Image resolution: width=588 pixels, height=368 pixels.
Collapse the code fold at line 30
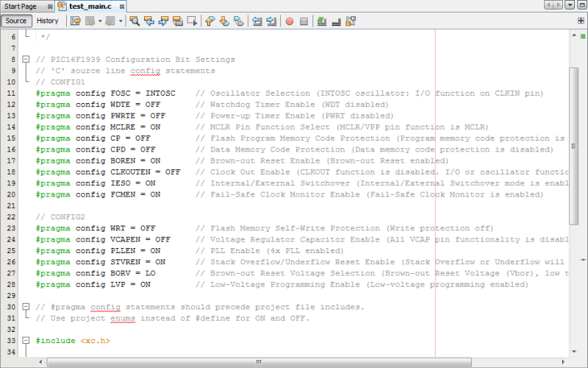(26, 307)
